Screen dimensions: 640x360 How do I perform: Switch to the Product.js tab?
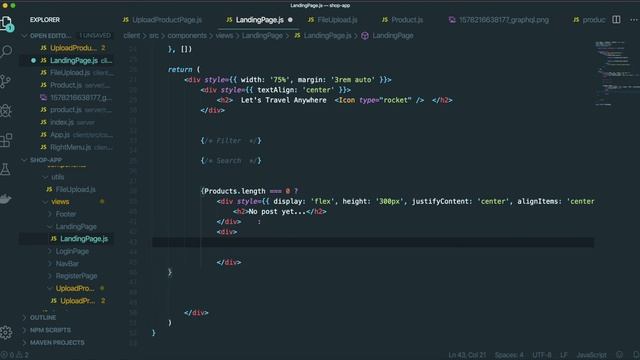pos(402,20)
